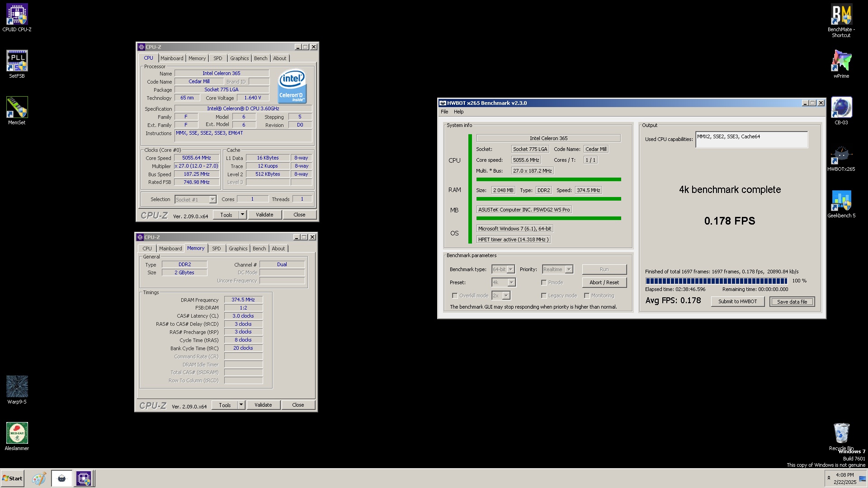Open Graphics tab in top CPU-Z window
This screenshot has height=488, width=868.
tap(239, 58)
